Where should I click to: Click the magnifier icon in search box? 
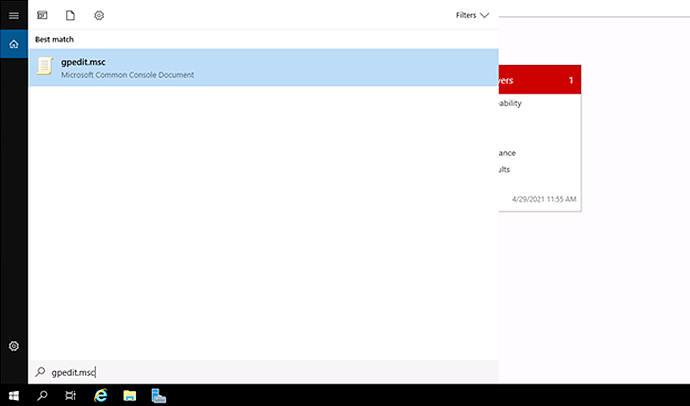(x=40, y=372)
